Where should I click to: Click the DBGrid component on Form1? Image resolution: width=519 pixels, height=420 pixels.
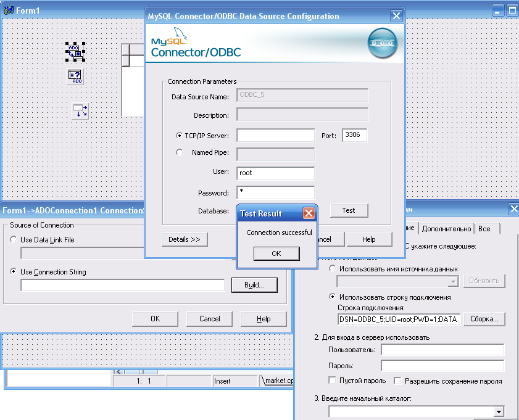tap(133, 80)
